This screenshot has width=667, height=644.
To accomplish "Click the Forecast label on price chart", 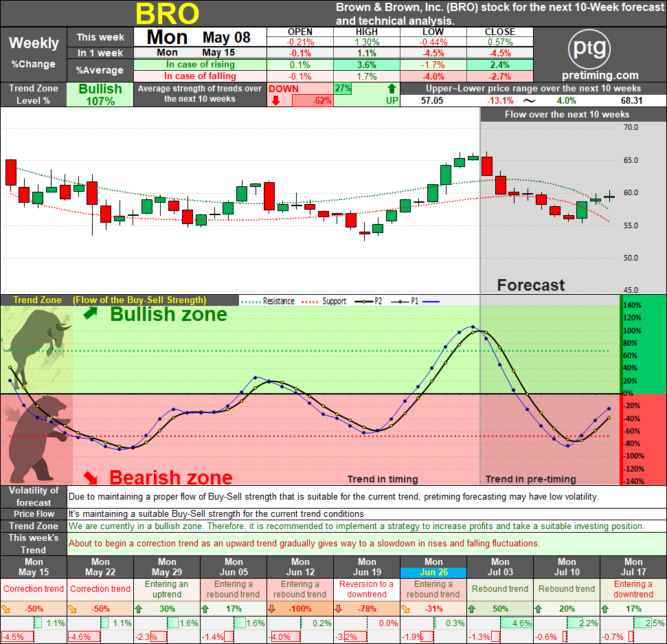I will tap(531, 285).
